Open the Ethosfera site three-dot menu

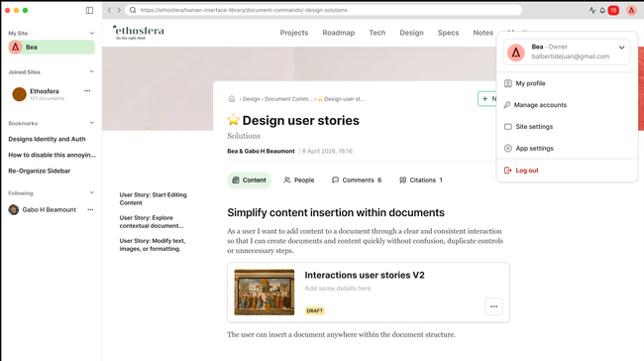[x=87, y=91]
